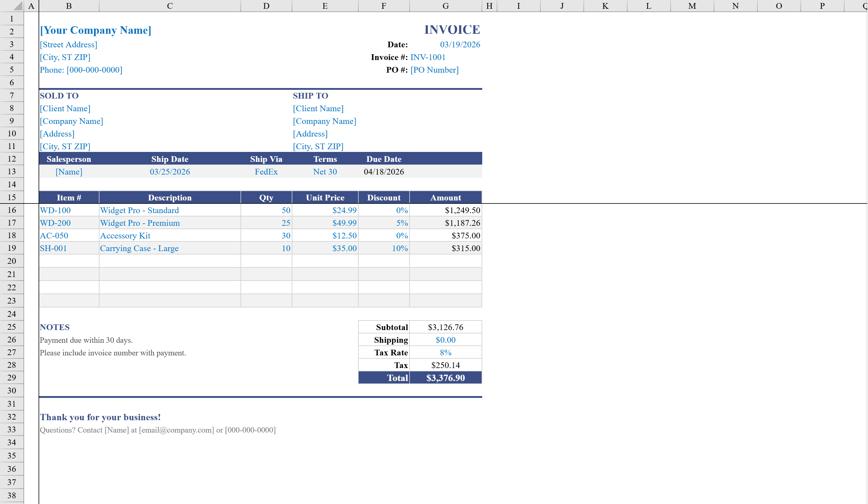Select unit price $35.00
868x504 pixels.
[x=325, y=248]
